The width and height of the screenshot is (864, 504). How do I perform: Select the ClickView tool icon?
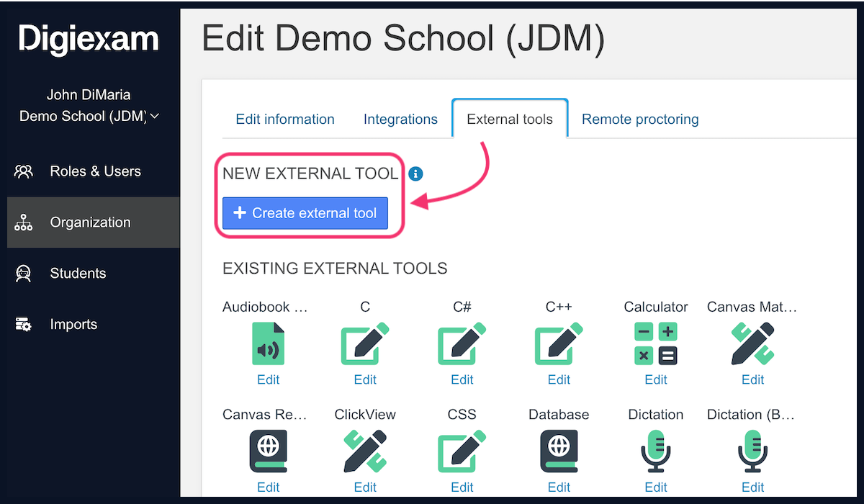click(x=365, y=451)
